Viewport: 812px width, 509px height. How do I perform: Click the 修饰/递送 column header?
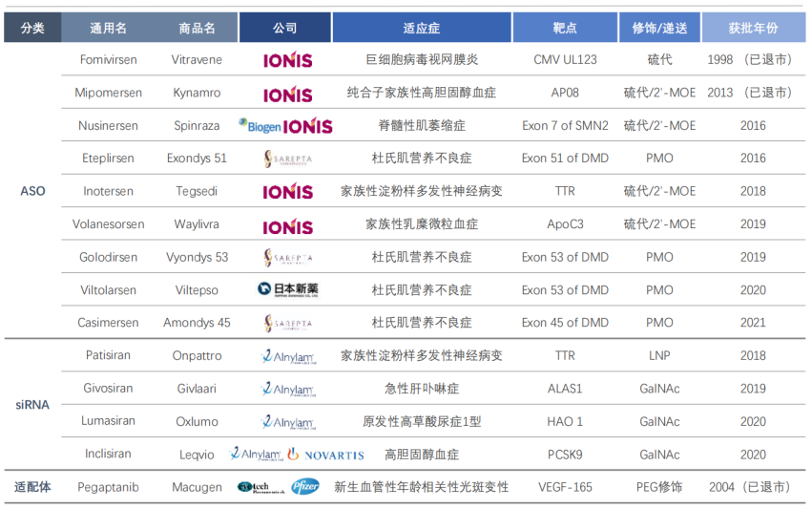point(658,28)
